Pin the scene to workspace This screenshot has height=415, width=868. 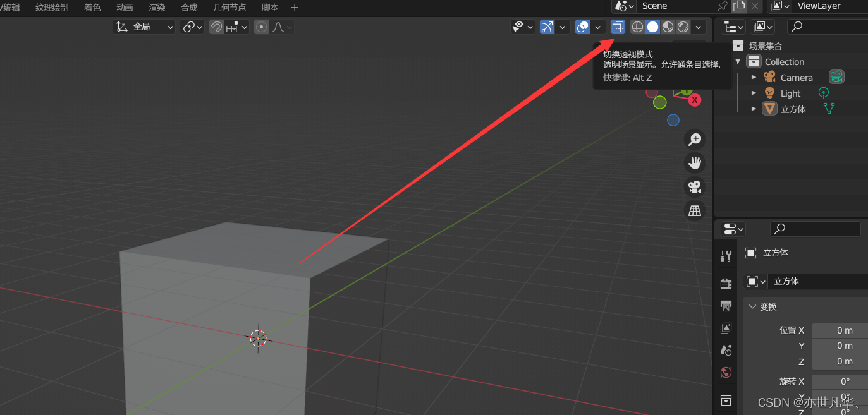click(x=723, y=6)
